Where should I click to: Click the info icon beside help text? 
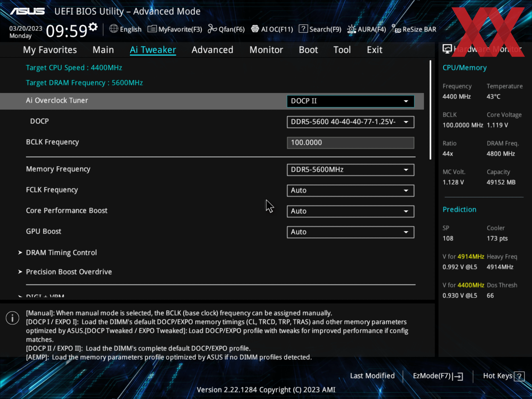tap(12, 318)
